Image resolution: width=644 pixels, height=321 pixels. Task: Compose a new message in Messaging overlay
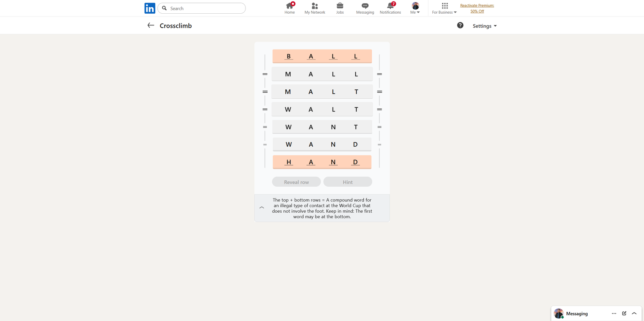[624, 313]
